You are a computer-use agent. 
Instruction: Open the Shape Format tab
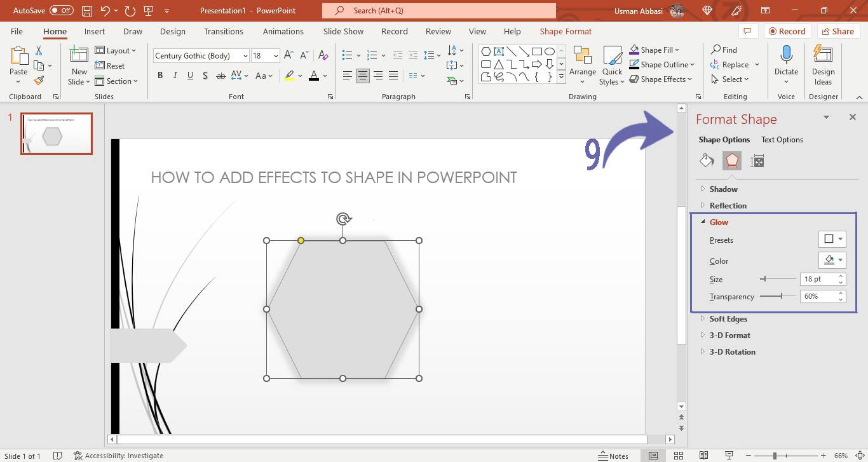pos(566,31)
